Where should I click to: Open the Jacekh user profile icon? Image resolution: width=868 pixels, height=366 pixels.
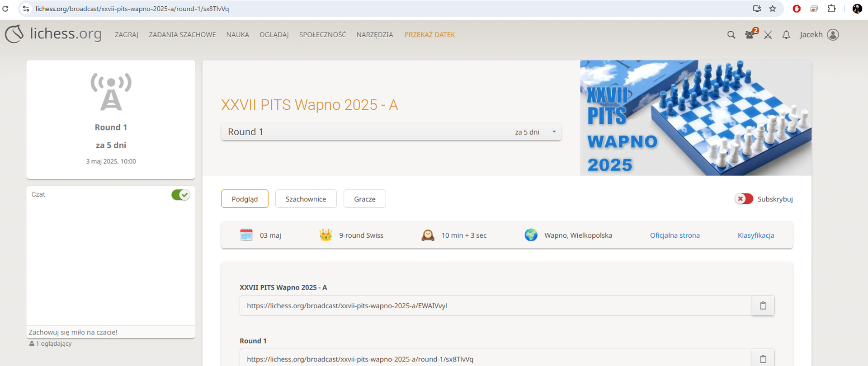[x=833, y=35]
